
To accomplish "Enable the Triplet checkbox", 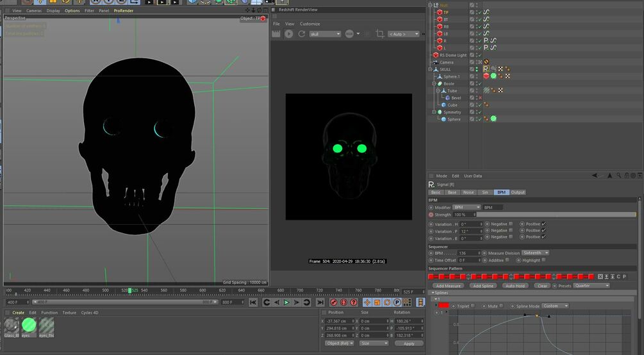I will tap(473, 306).
